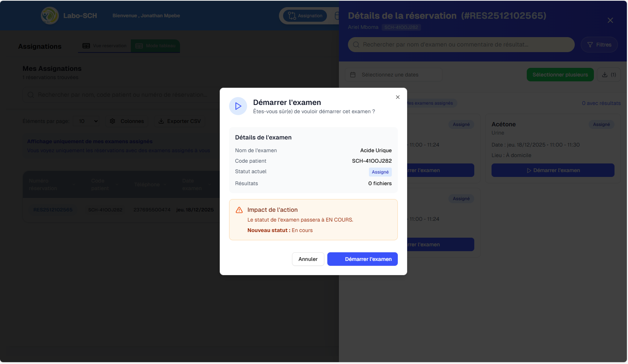628x364 pixels.
Task: Open the Assignation navigation item
Action: [305, 16]
